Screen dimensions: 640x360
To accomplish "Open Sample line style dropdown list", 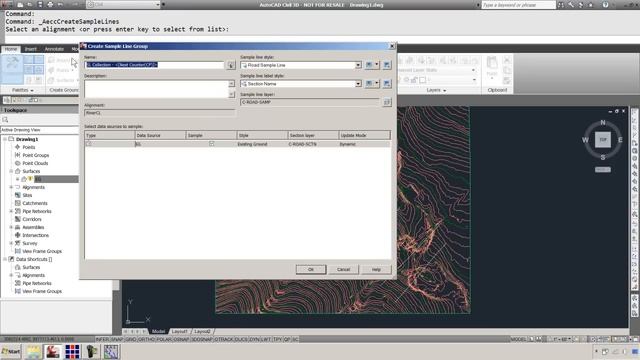I will click(x=358, y=65).
